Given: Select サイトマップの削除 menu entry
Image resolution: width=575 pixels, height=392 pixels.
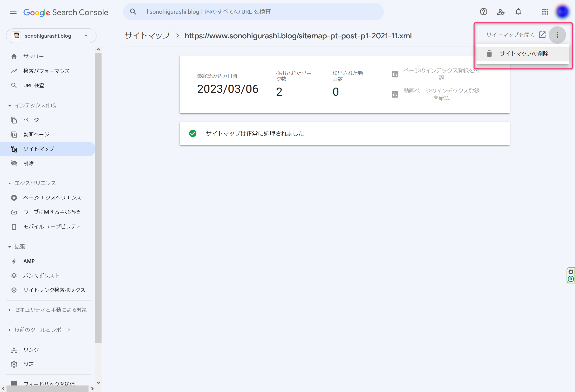Looking at the screenshot, I should click(x=522, y=54).
